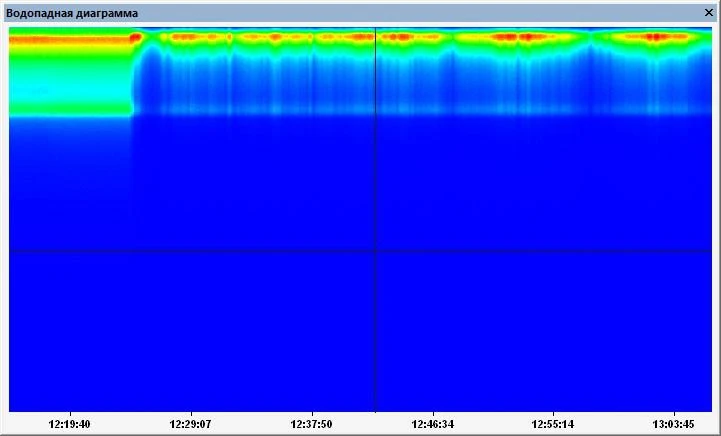Click the dark red hotspot above 13:03:45
Viewport: 721px width, 436px height.
(x=656, y=36)
